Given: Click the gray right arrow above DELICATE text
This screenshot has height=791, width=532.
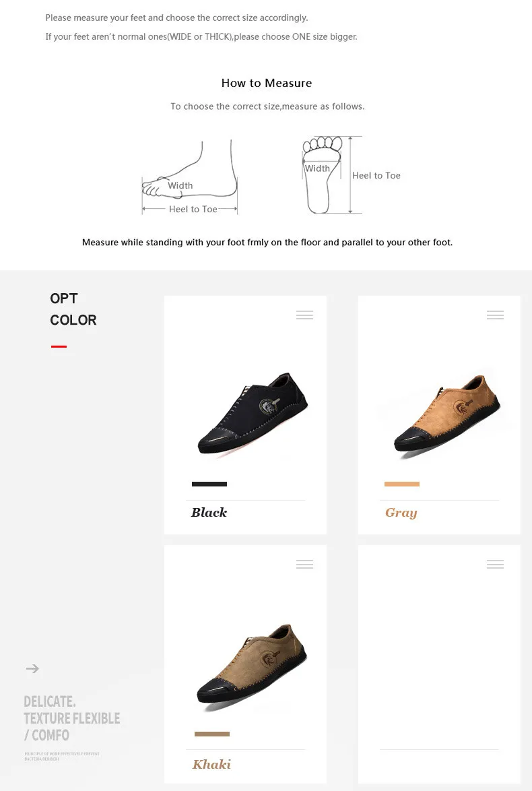Looking at the screenshot, I should point(32,668).
